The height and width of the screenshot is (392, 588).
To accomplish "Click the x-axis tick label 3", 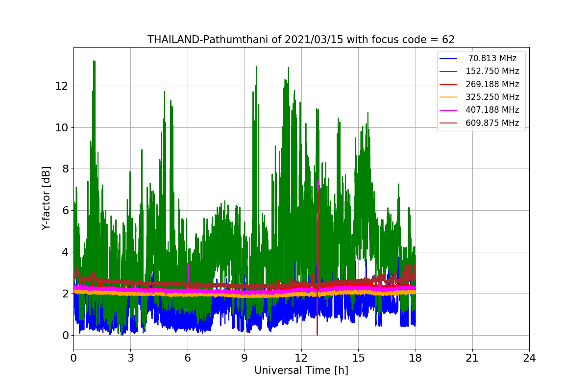I will (130, 358).
